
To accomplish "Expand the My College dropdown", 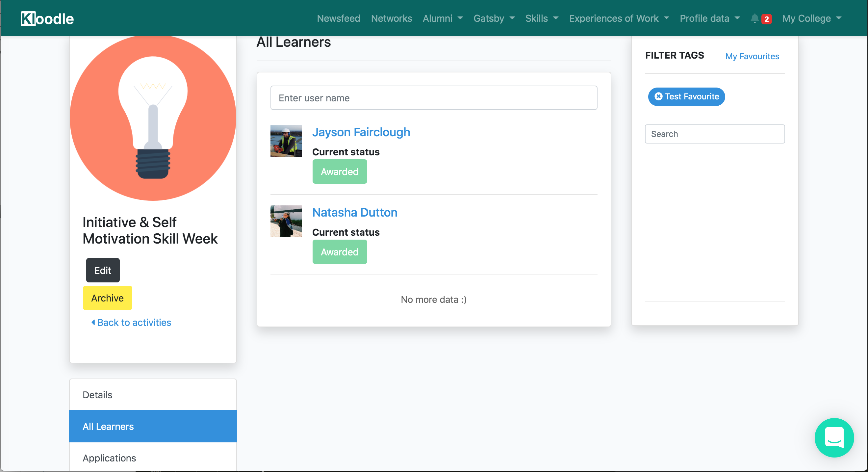I will pos(812,18).
